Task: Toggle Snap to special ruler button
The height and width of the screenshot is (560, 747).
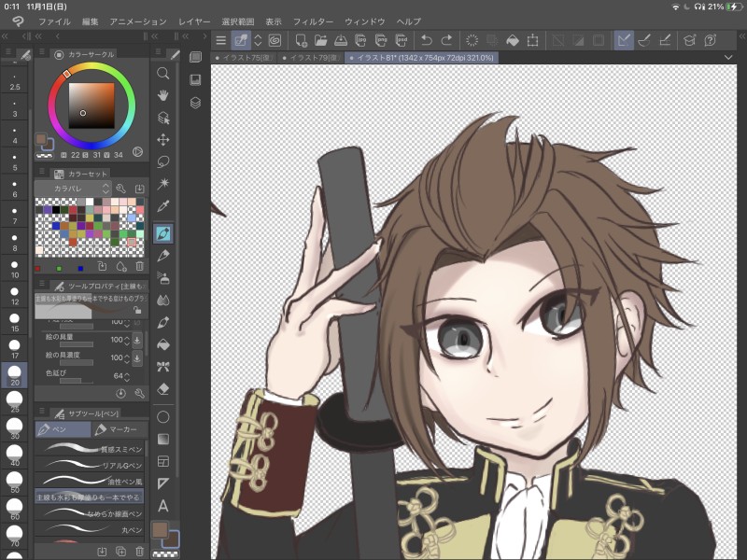Action: (644, 40)
